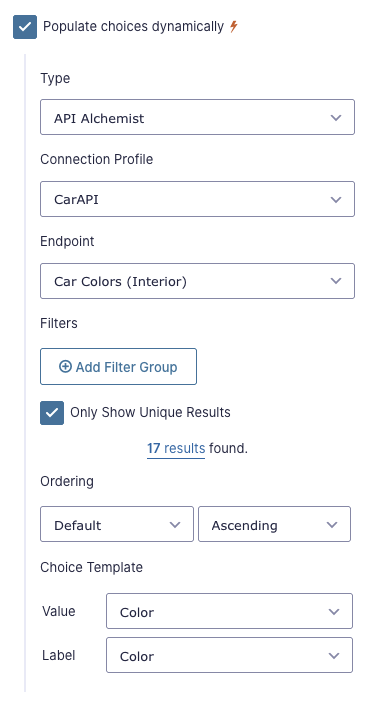
Task: Click the chevron on the Value template dropdown
Action: click(334, 612)
